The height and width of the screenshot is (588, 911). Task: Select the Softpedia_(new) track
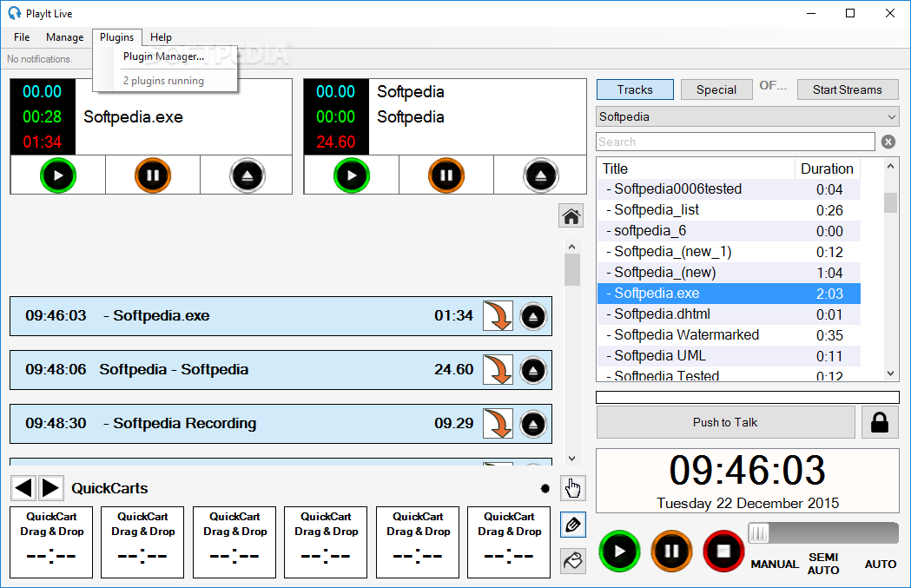click(x=729, y=273)
